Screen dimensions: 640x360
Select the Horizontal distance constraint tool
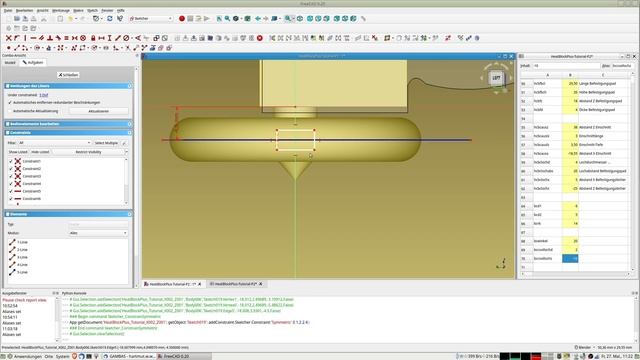[x=101, y=38]
